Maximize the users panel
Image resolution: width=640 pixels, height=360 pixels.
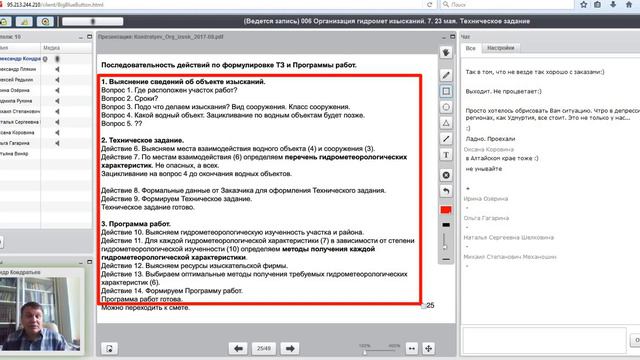point(89,37)
